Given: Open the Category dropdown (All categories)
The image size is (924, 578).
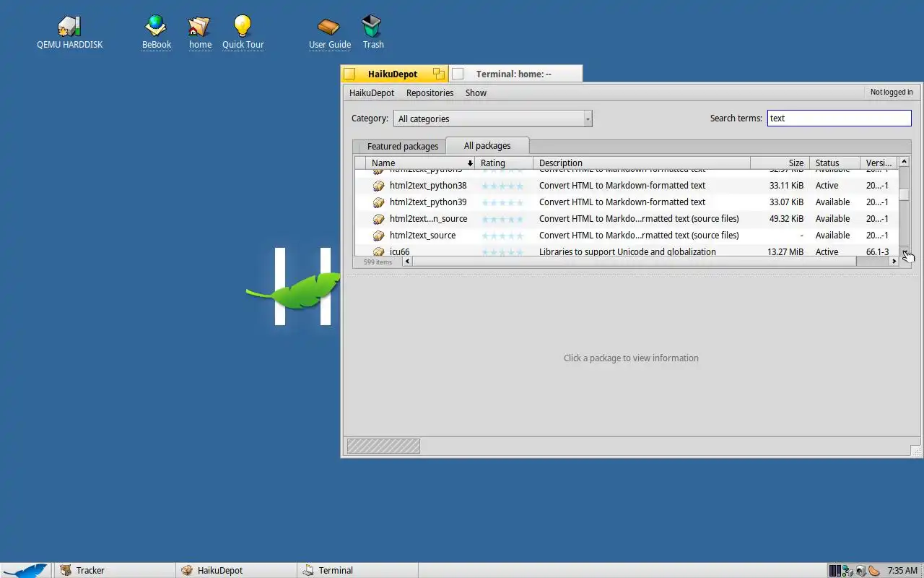Looking at the screenshot, I should pyautogui.click(x=492, y=118).
